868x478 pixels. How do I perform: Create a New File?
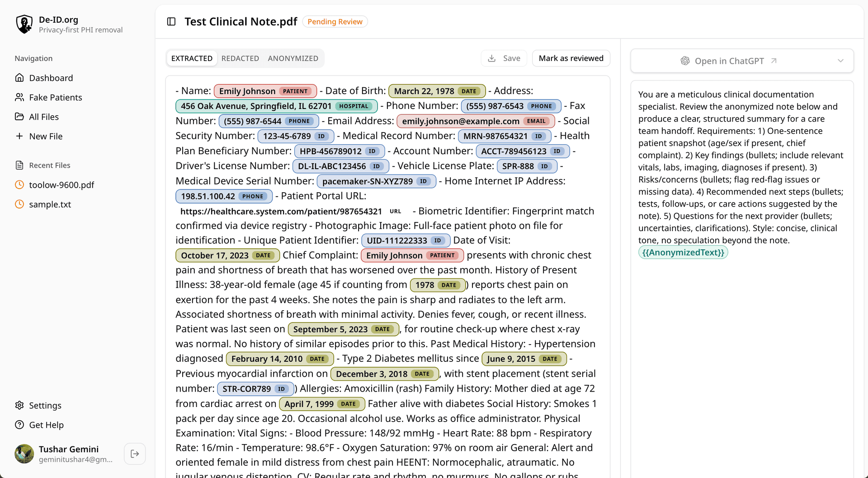click(46, 136)
